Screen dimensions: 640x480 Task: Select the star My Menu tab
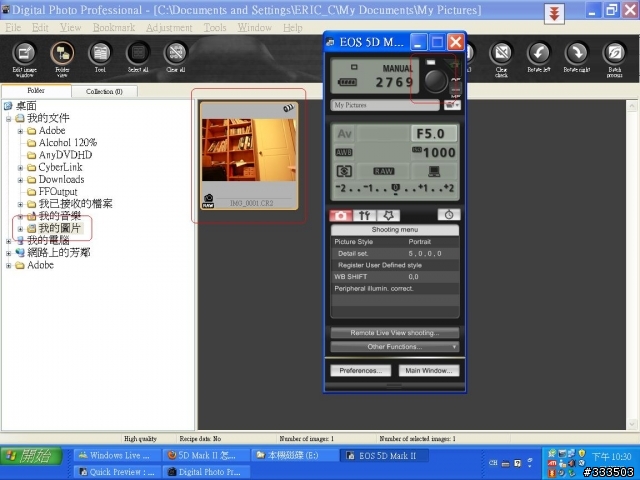pyautogui.click(x=388, y=215)
